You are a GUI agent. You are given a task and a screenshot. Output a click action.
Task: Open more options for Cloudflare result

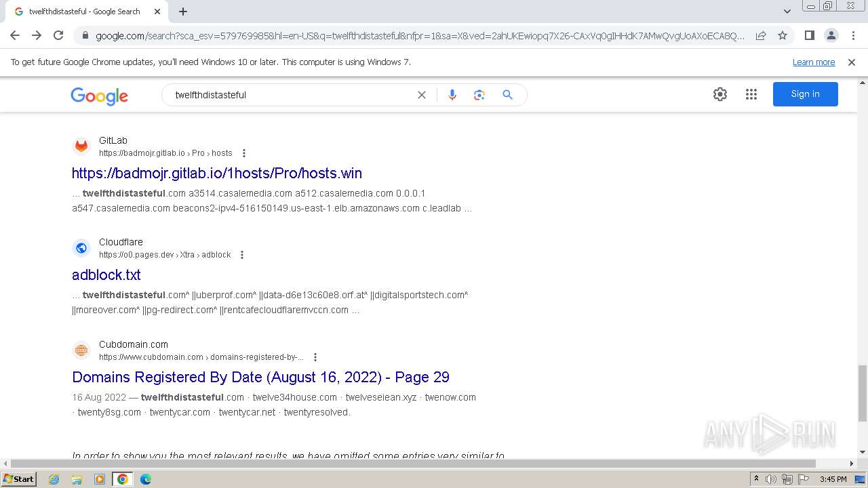point(242,255)
